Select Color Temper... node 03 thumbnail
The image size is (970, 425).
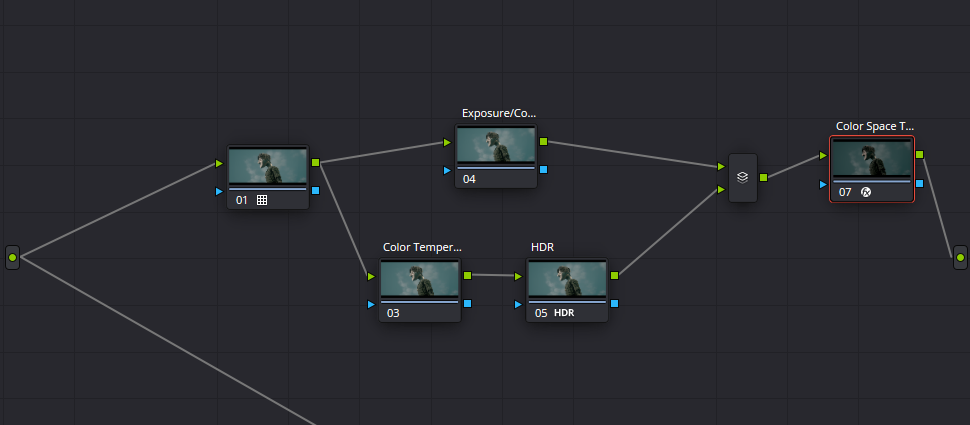coord(420,279)
